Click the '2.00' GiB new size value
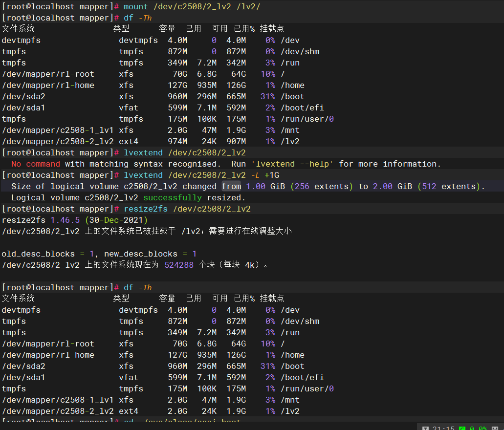 [383, 186]
